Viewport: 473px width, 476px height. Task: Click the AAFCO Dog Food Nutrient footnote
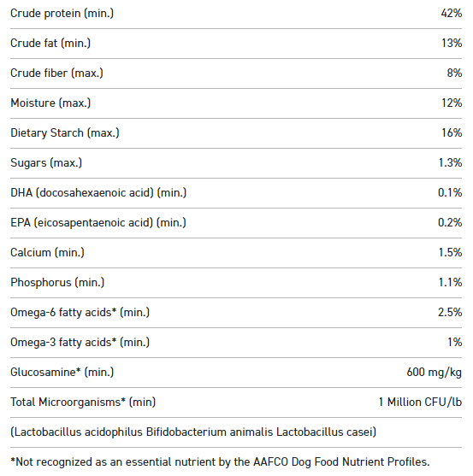pyautogui.click(x=220, y=461)
